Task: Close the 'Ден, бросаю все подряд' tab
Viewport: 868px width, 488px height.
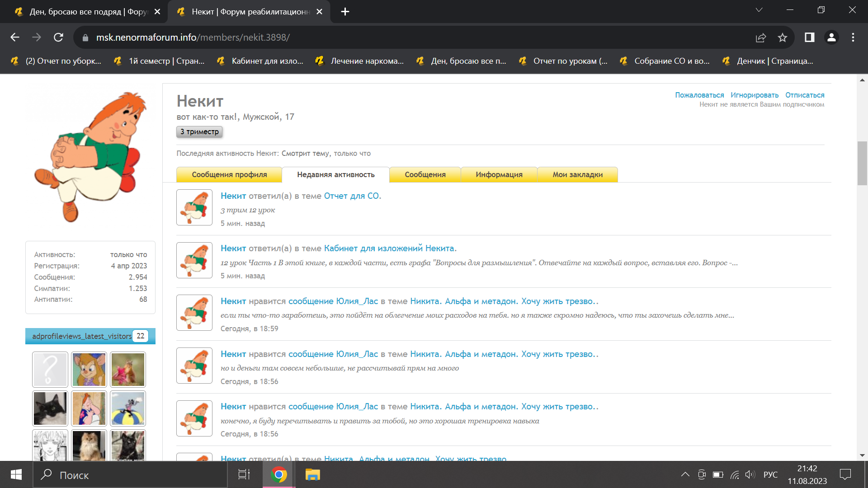Action: pos(157,12)
